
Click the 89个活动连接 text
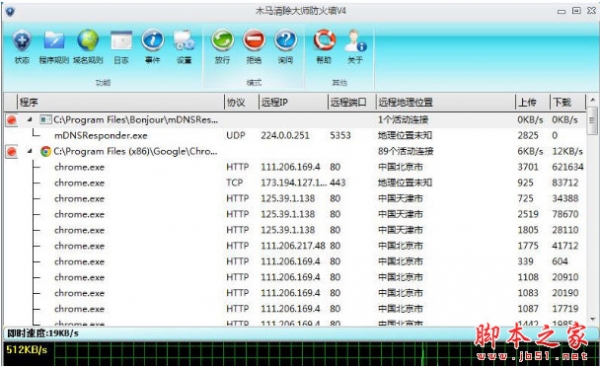[406, 152]
